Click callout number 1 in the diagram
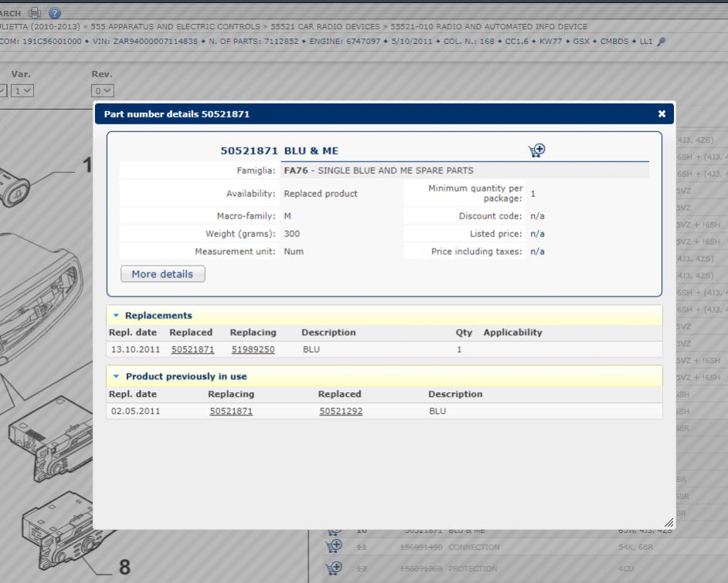 tap(87, 165)
